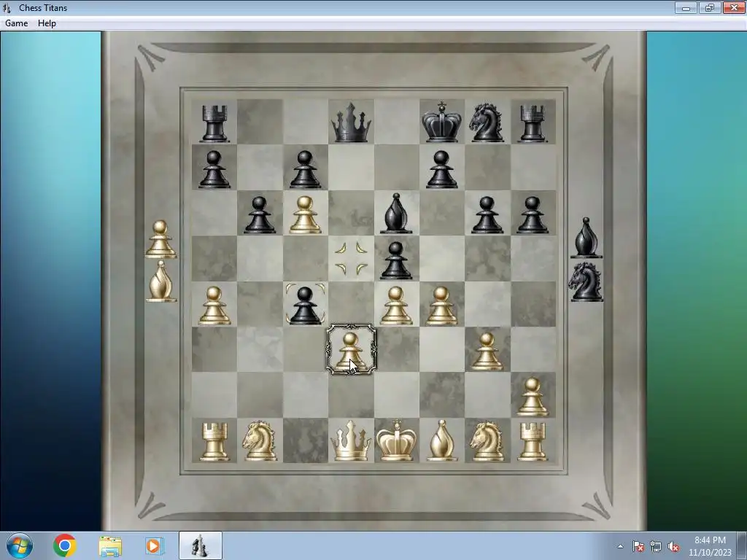Select the white pawn on f4
The image size is (747, 560).
coord(441,306)
